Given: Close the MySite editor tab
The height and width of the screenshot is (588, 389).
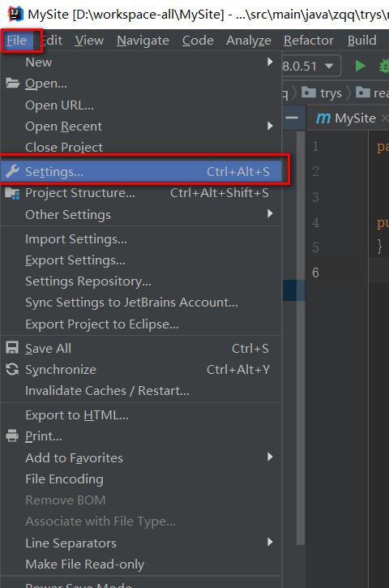Looking at the screenshot, I should point(384,118).
